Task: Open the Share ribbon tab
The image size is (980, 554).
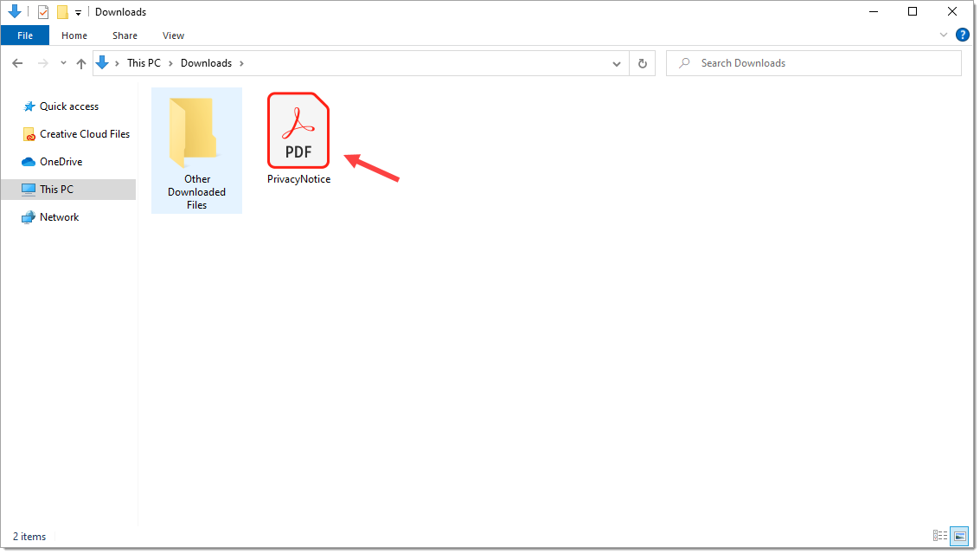Action: click(125, 35)
